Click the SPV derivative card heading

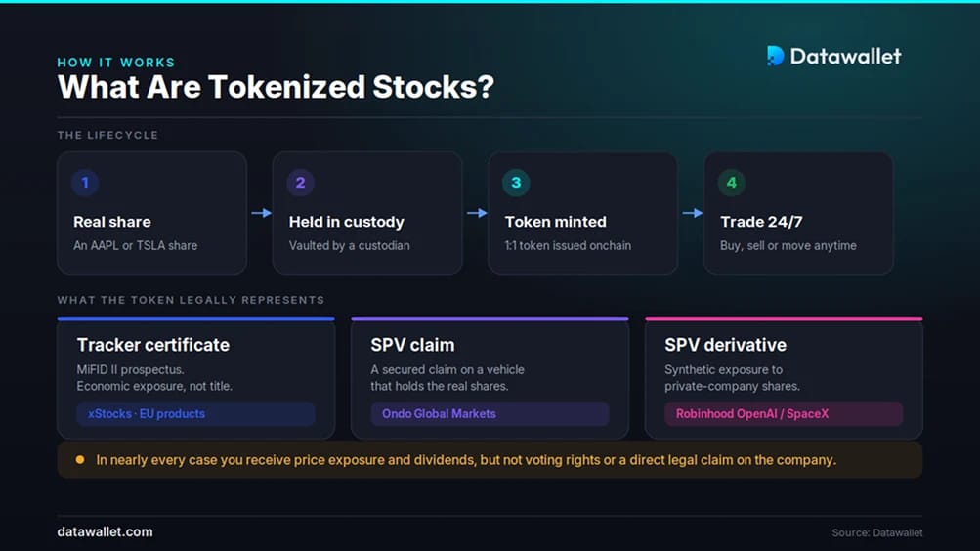(x=726, y=345)
